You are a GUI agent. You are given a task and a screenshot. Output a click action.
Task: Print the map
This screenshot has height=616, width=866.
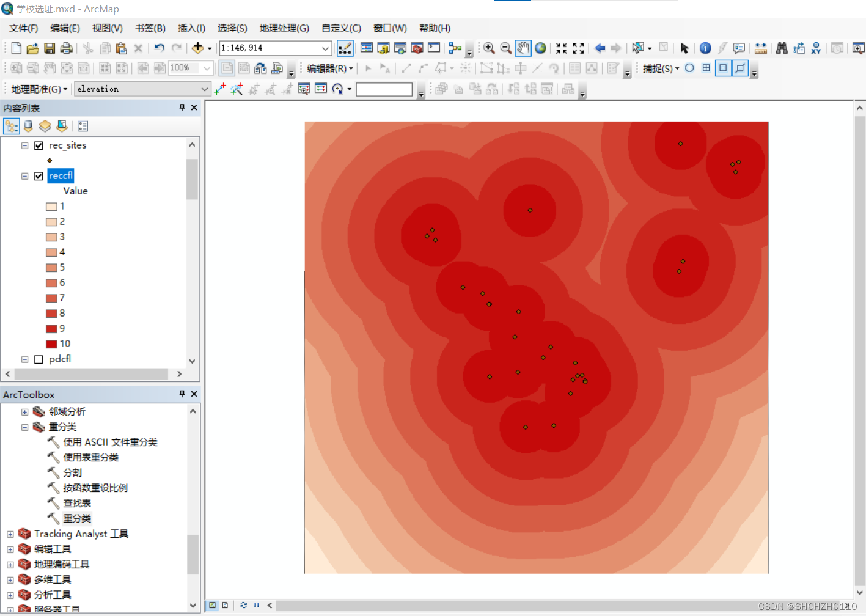[66, 48]
